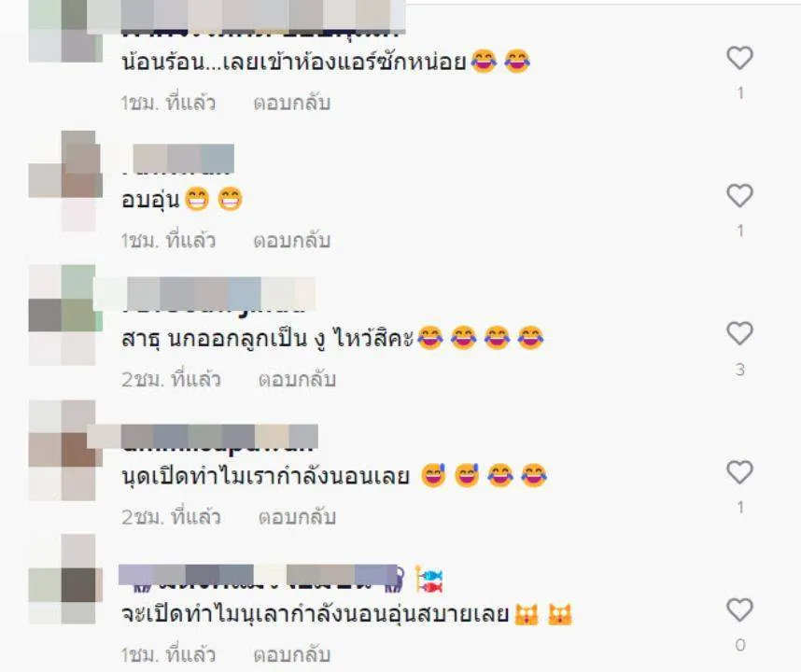Viewport: 801px width, 672px height.
Task: Like the "อบอุ่น" comment
Action: [x=739, y=196]
